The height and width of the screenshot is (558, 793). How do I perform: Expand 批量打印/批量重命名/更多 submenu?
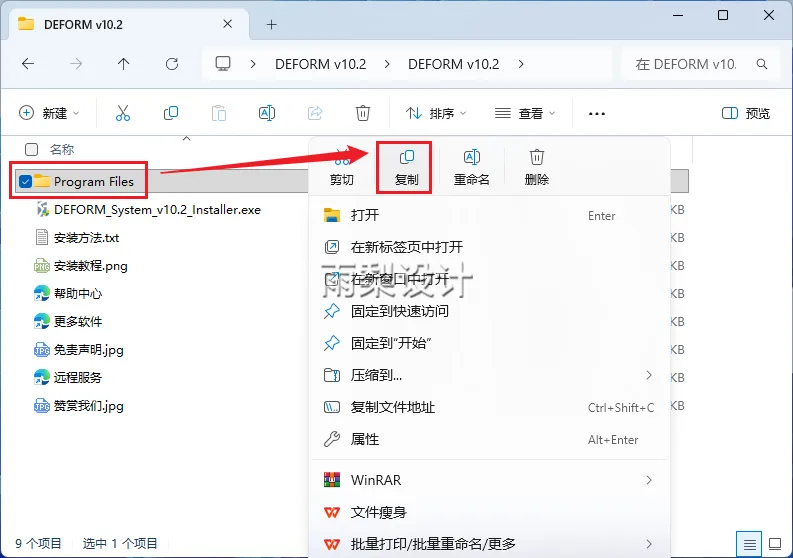click(x=649, y=544)
